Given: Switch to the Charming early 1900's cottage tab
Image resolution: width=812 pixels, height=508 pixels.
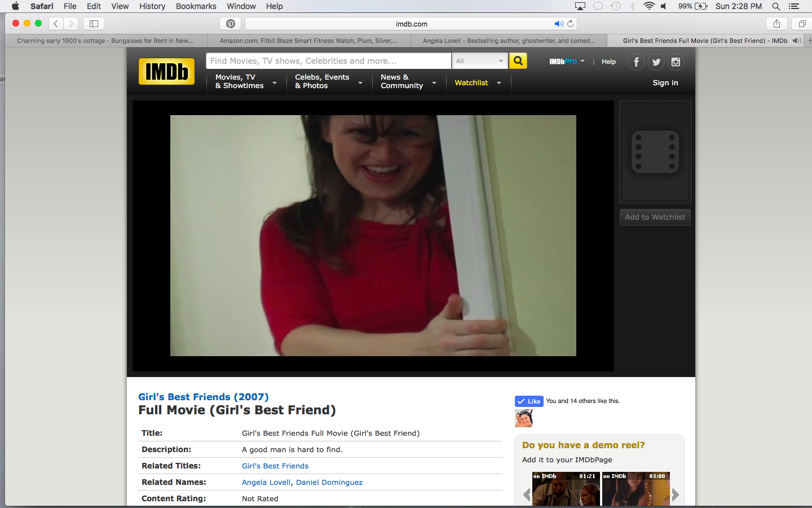Looking at the screenshot, I should tap(105, 41).
